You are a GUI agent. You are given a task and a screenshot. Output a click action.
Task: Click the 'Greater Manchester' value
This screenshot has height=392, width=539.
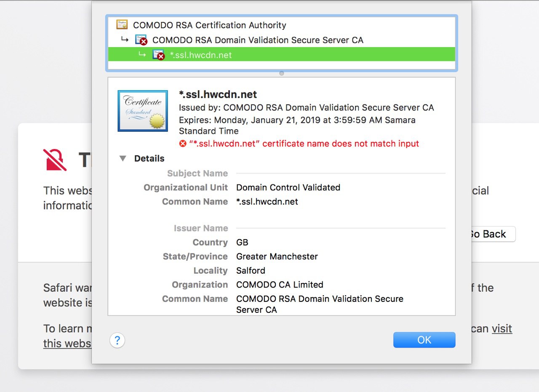[x=277, y=256]
